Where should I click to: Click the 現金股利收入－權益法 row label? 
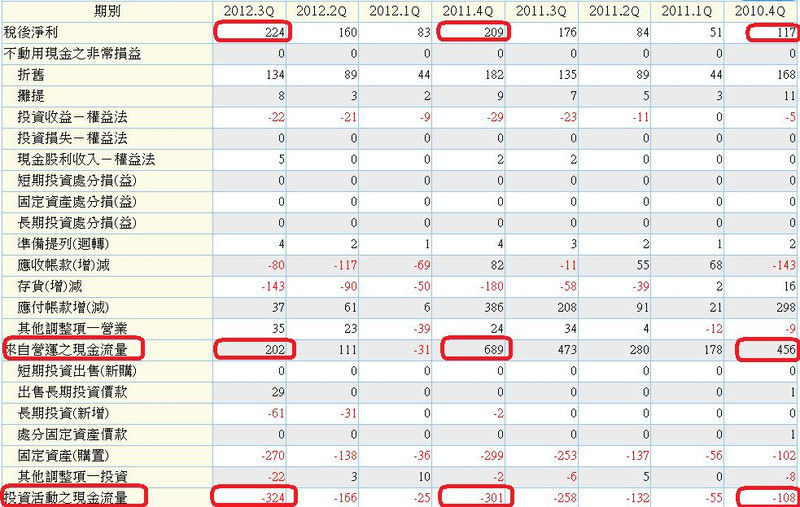(86, 159)
